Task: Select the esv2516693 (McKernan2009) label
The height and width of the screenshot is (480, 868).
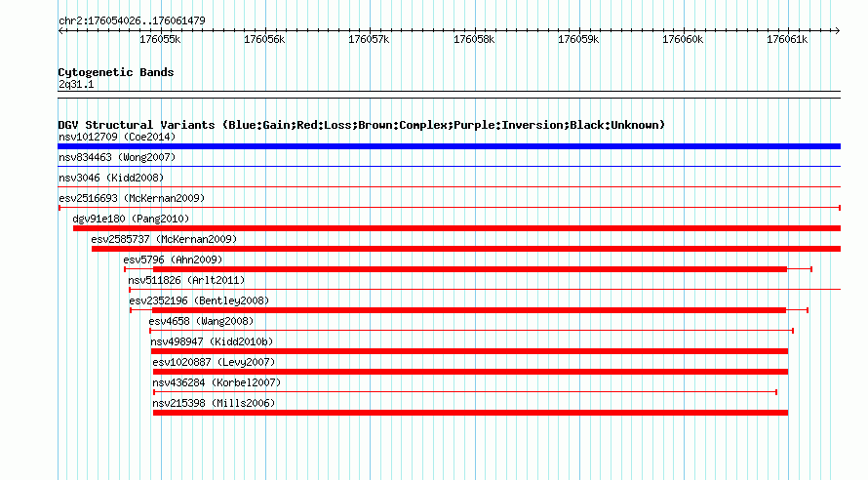Action: 132,198
